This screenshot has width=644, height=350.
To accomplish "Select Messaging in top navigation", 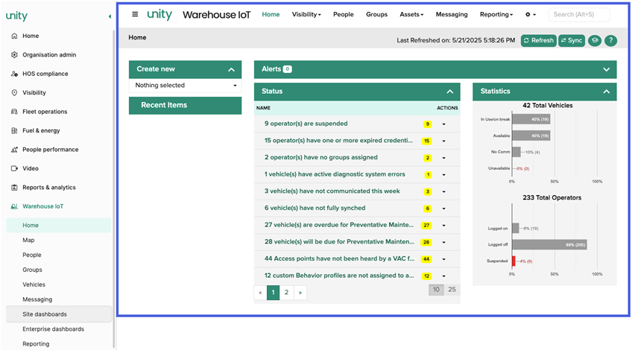I will pyautogui.click(x=452, y=14).
